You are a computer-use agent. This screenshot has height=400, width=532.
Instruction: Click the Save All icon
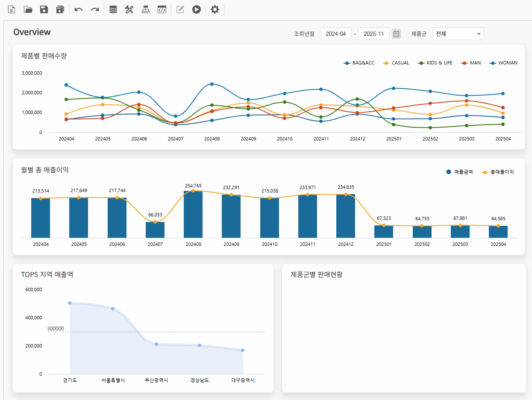pos(60,9)
